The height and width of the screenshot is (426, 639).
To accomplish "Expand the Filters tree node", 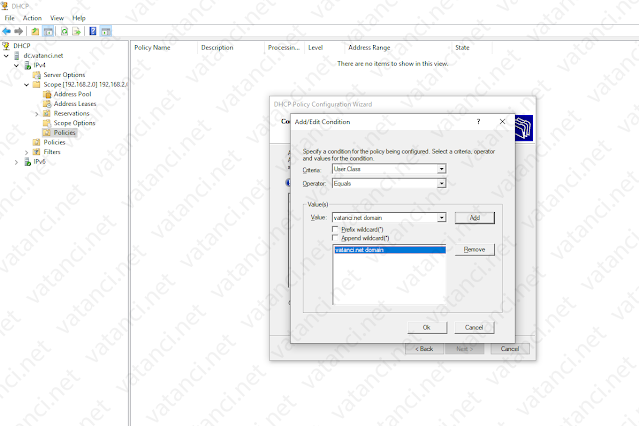I will click(26, 152).
